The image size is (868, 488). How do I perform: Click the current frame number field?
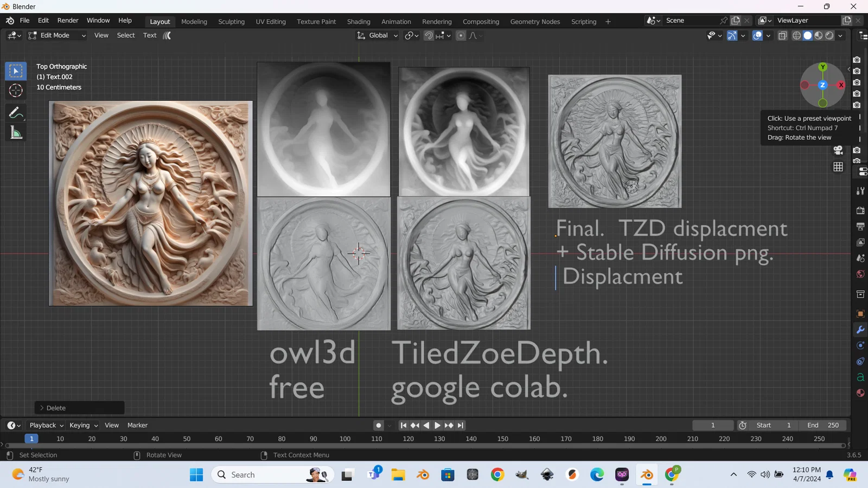click(x=713, y=426)
